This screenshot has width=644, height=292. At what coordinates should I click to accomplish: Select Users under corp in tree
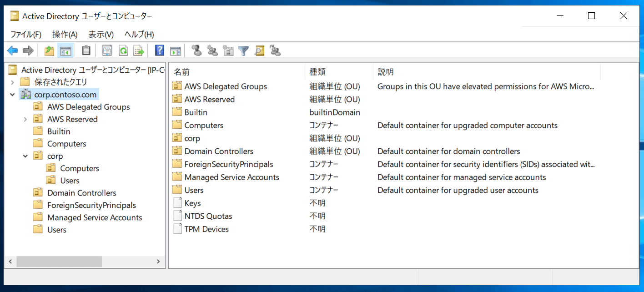tap(70, 181)
